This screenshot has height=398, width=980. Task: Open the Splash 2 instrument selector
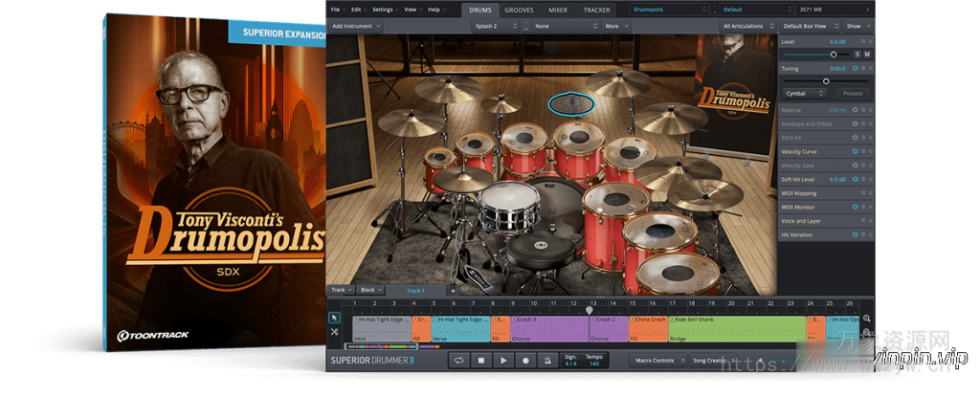point(496,26)
